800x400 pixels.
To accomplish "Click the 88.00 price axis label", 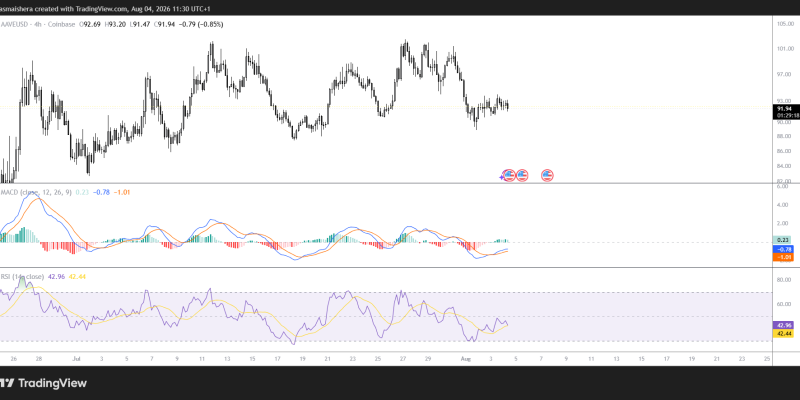I will tap(785, 136).
